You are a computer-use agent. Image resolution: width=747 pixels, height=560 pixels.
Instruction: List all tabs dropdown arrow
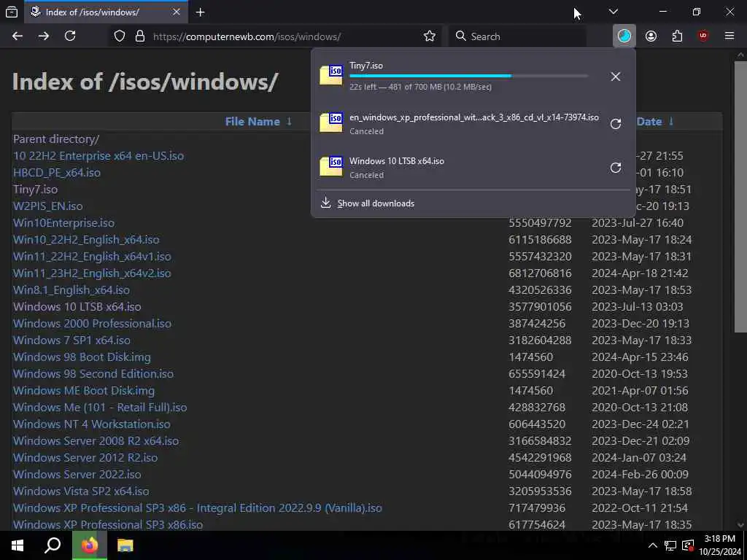tap(613, 12)
